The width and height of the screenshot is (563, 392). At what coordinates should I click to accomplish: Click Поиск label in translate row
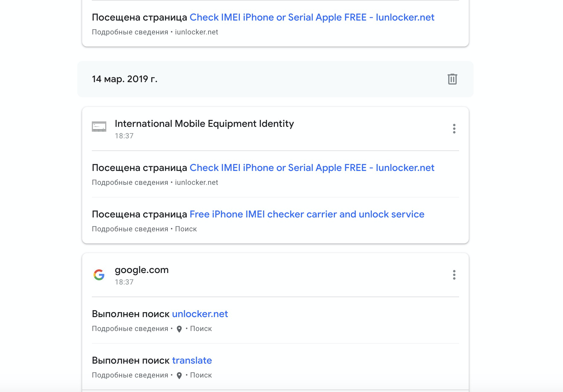201,375
